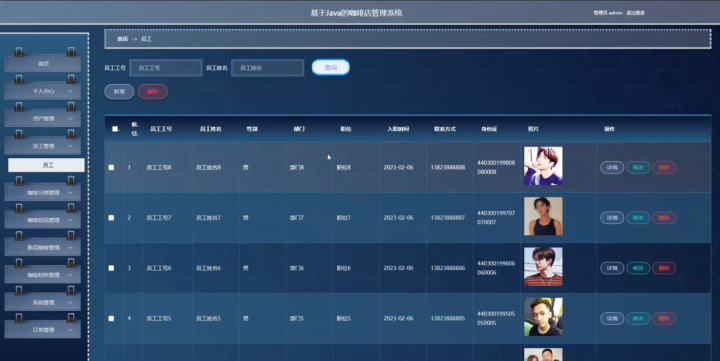Open the photo of employee 员工姓名5
720x361 pixels.
(x=543, y=317)
